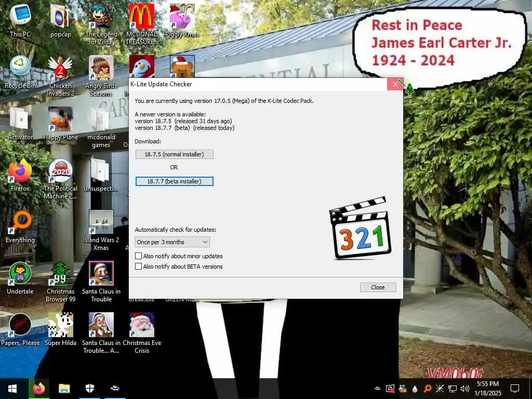
Task: Select the MCDONAL TREASURE shortcut
Action: tap(142, 24)
